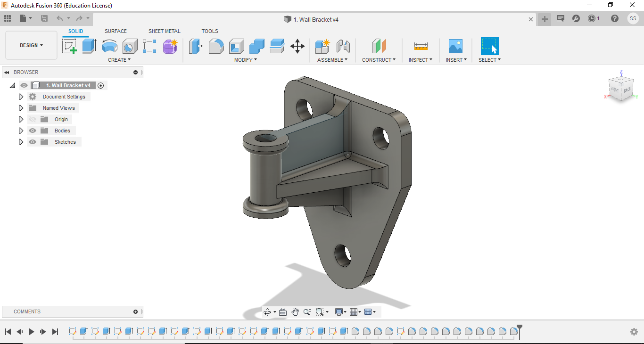Open a new design tab with plus
Screen dimensions: 644x344
[x=545, y=19]
